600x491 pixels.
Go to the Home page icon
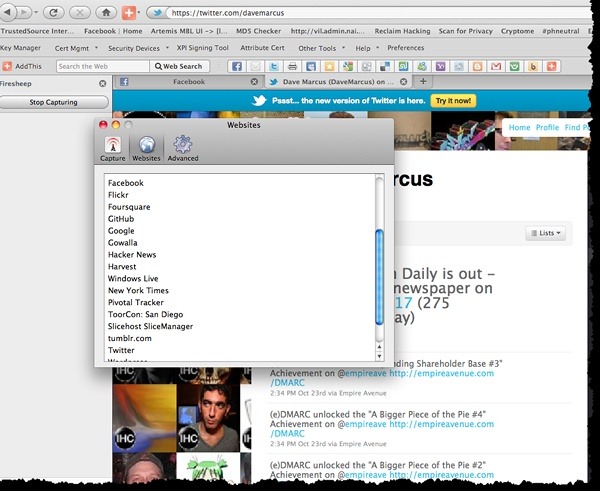(x=106, y=13)
